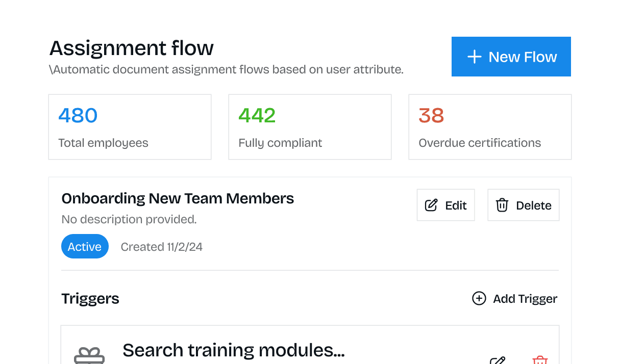The height and width of the screenshot is (364, 620).
Task: Click the circled plus icon beside Add Trigger
Action: click(479, 298)
